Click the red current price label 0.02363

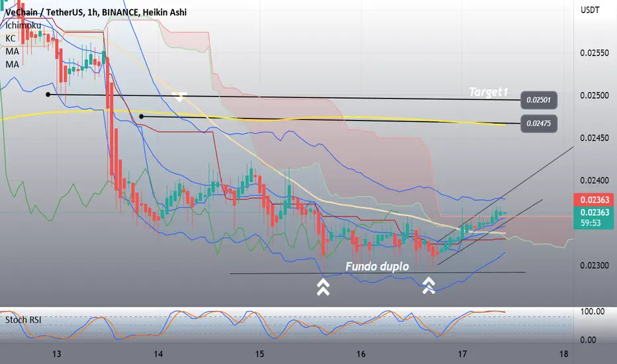click(x=594, y=200)
